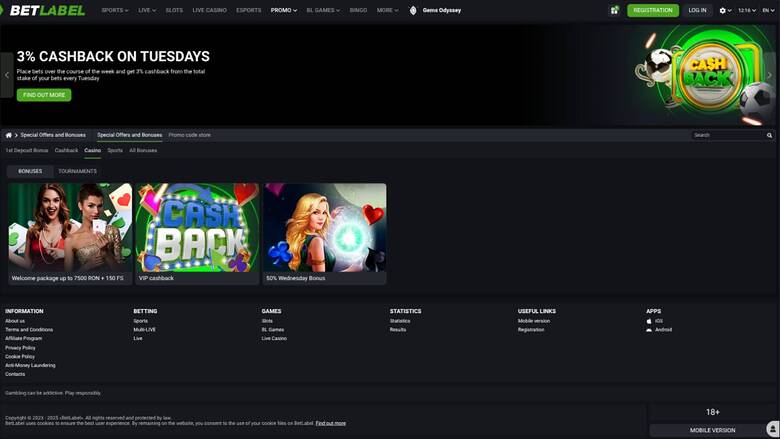Click Special Offers and Bonuses breadcrumb
Image resolution: width=780 pixels, height=439 pixels.
point(53,135)
